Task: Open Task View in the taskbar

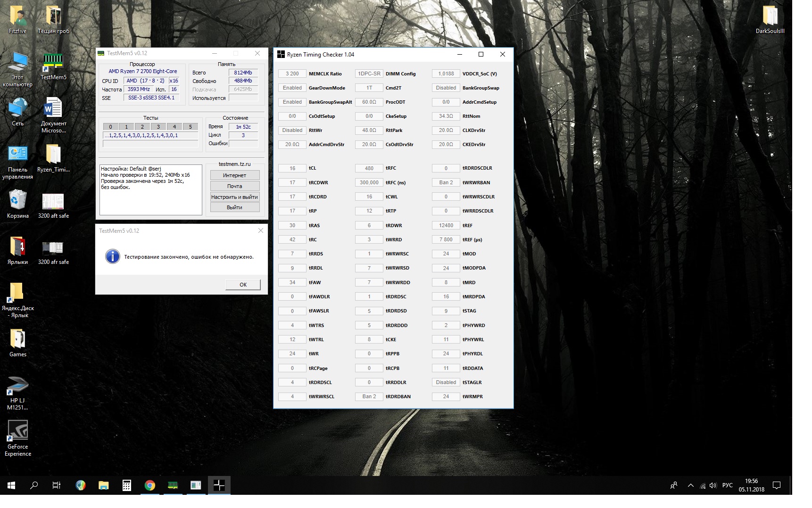Action: click(57, 485)
